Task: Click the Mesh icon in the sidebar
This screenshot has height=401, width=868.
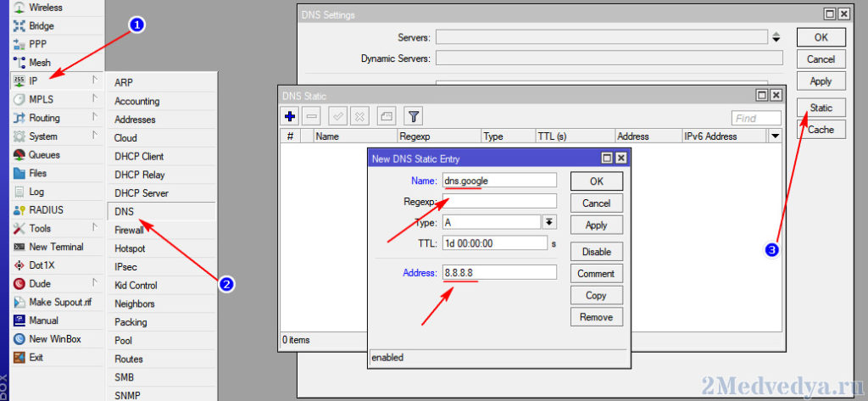Action: tap(19, 63)
